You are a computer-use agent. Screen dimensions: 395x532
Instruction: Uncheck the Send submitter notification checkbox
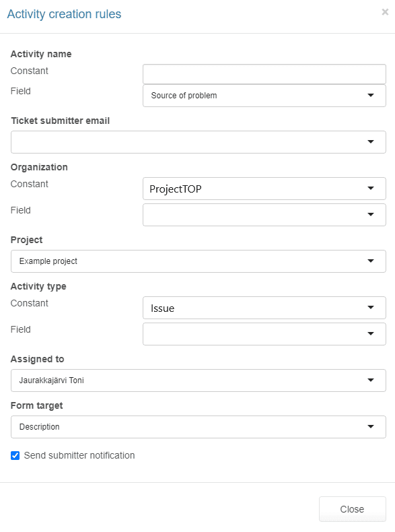pos(15,455)
